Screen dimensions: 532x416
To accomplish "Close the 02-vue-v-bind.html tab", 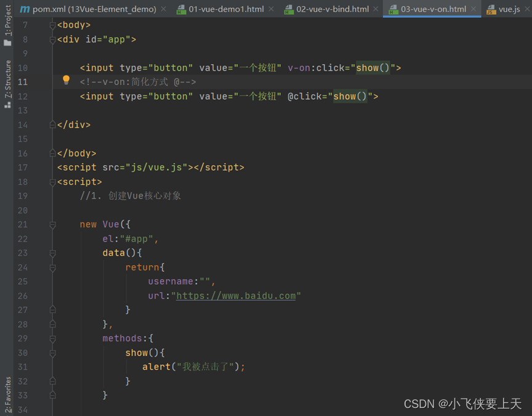I will (376, 9).
